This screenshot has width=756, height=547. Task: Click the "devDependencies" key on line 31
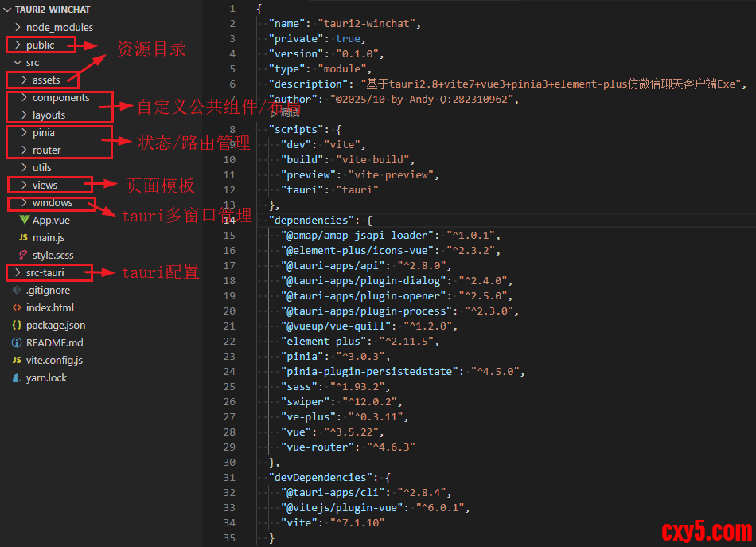click(x=321, y=478)
